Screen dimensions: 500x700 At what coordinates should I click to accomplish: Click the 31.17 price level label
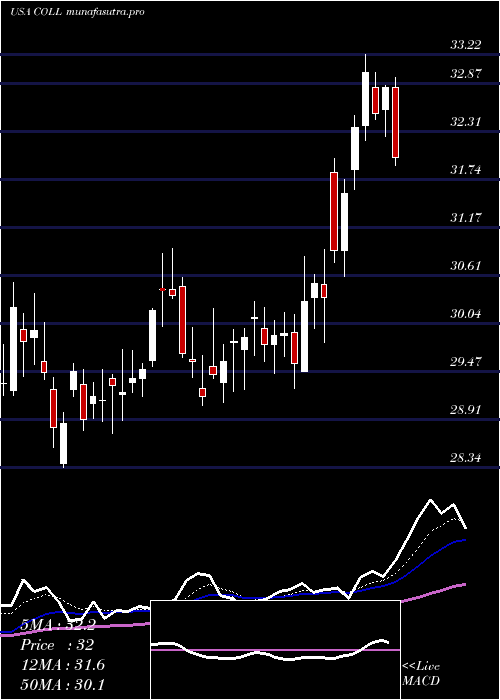click(x=466, y=218)
